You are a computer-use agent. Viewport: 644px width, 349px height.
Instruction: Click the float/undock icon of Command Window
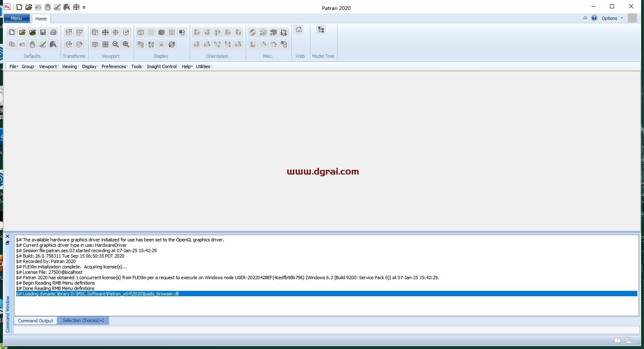(7, 243)
